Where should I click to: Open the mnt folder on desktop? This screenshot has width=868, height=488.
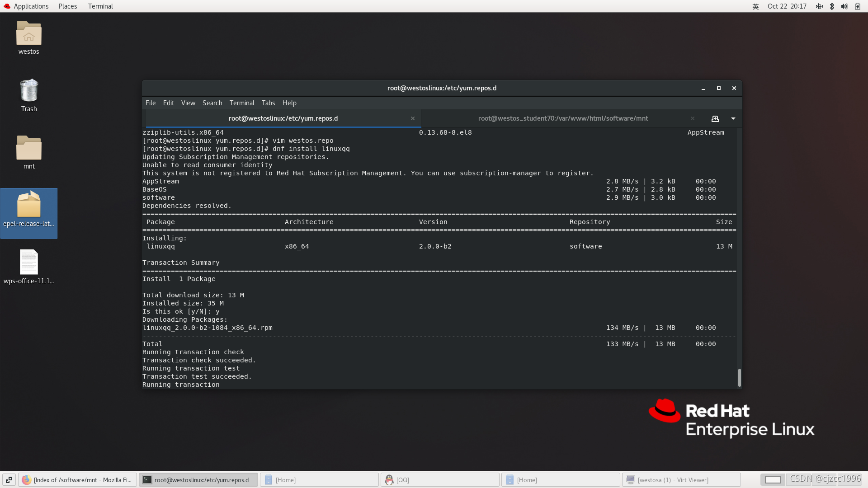coord(28,149)
